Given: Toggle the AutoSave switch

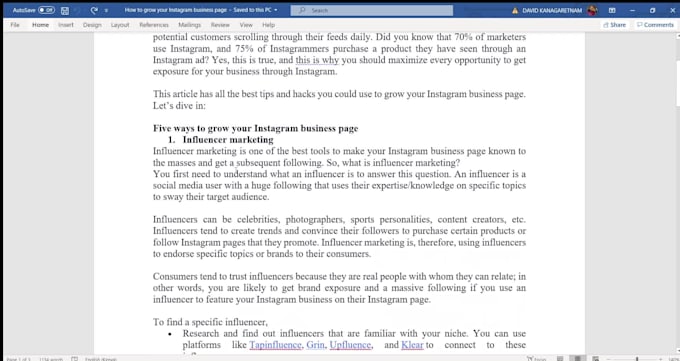Looking at the screenshot, I should [46, 10].
